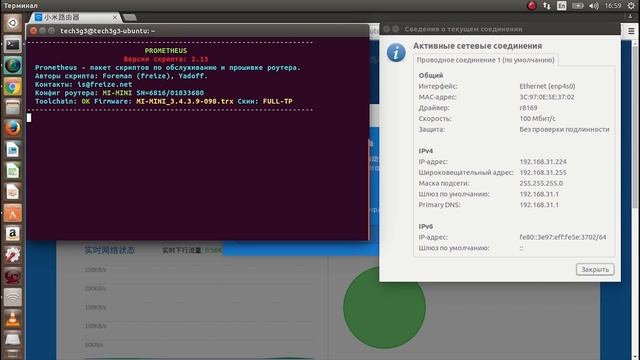640x360 pixels.
Task: Click the Общий section label
Action: coord(431,76)
